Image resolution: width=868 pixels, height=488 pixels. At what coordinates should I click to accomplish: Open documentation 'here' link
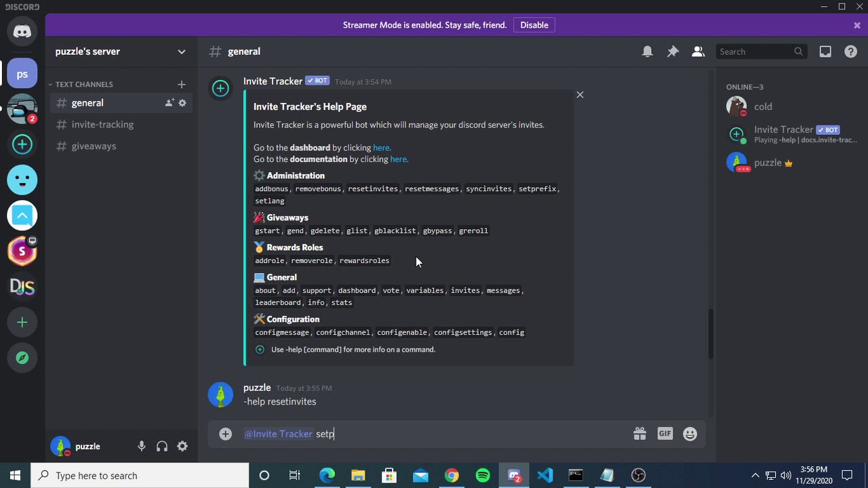pos(398,159)
